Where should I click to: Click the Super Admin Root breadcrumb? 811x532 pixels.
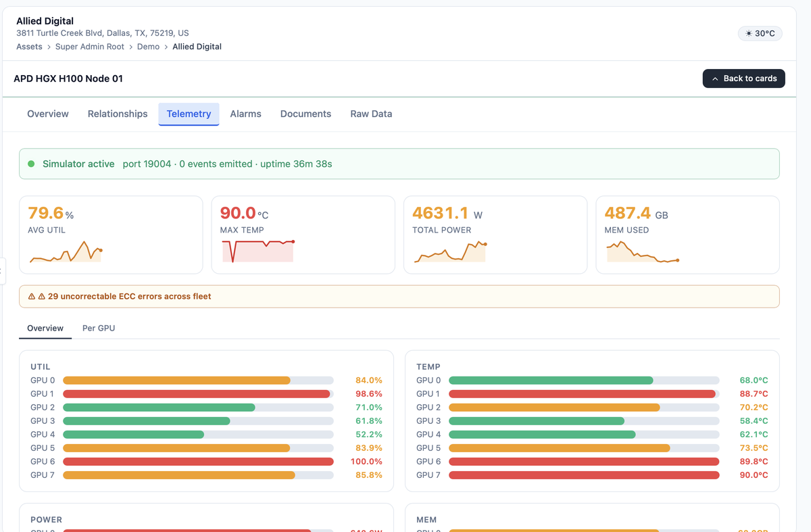click(x=90, y=47)
